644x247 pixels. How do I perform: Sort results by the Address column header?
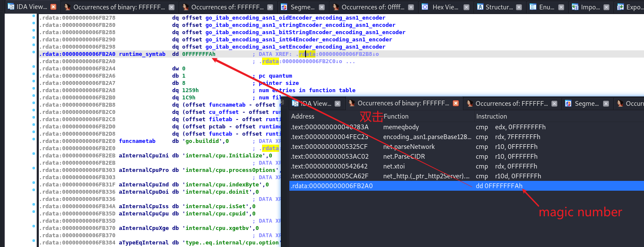(302, 116)
